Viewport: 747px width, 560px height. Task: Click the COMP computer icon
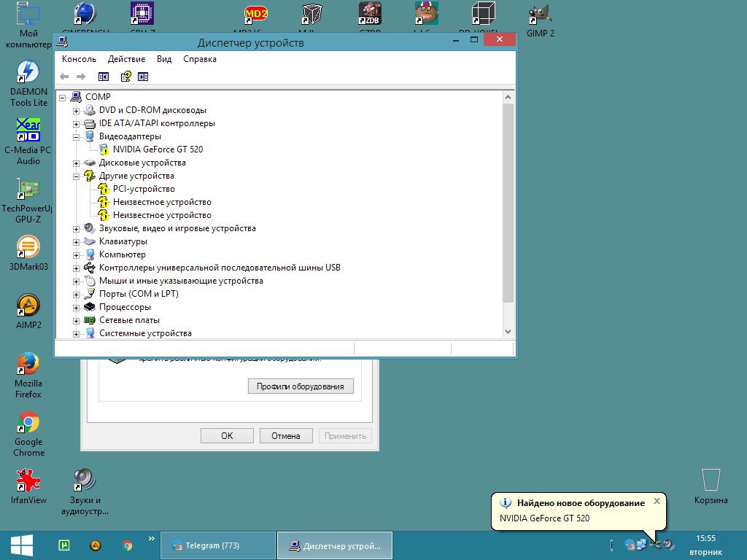(76, 97)
